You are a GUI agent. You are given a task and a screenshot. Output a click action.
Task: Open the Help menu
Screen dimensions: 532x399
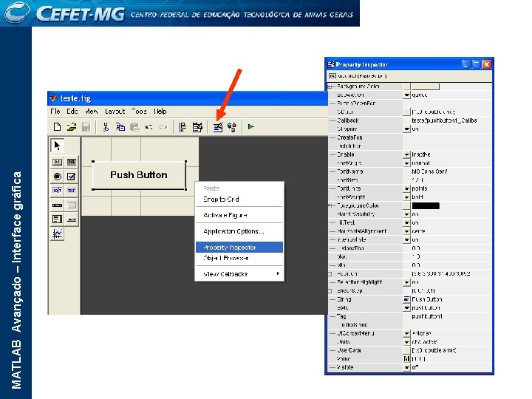160,112
